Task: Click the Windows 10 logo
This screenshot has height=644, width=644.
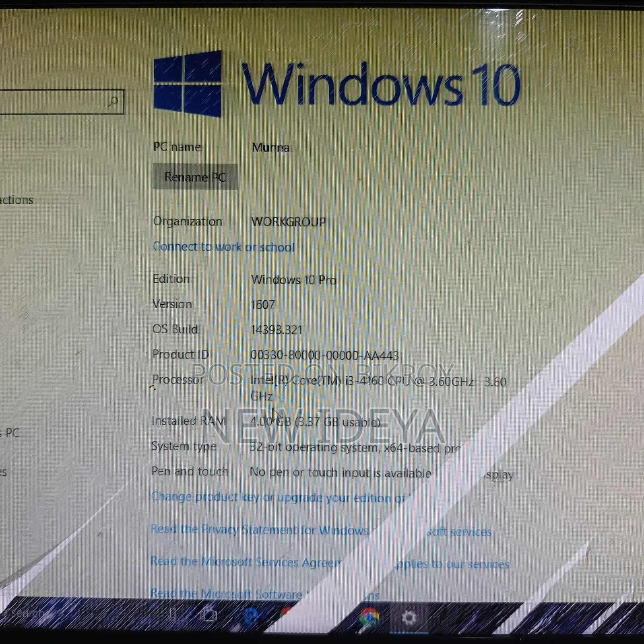Action: pyautogui.click(x=188, y=83)
